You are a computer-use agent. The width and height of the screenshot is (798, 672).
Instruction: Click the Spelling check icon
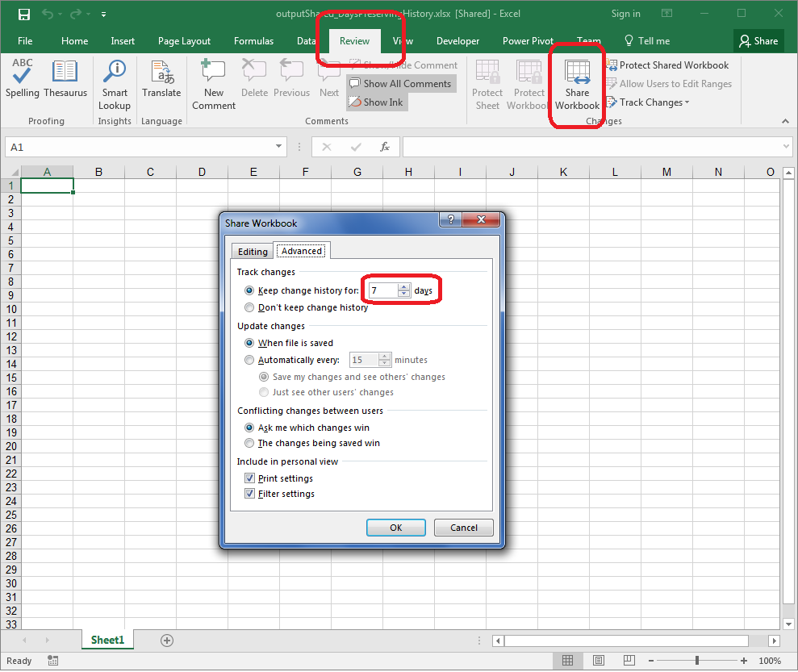22,79
